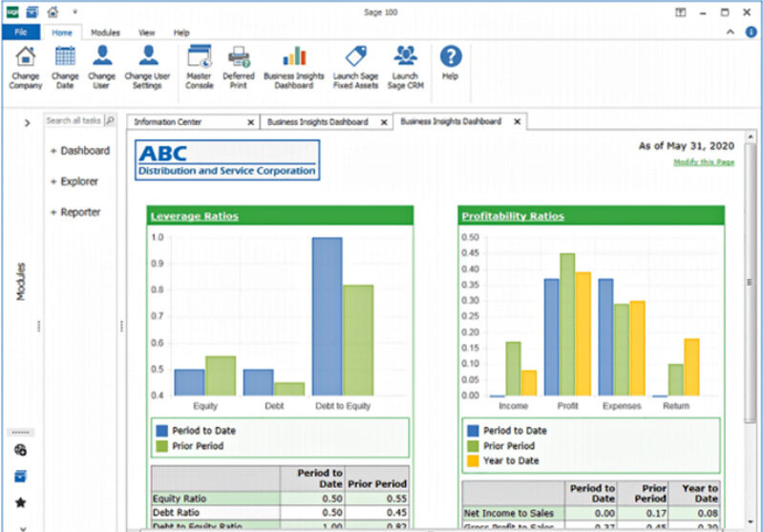Image resolution: width=763 pixels, height=532 pixels.
Task: Launch Sage Fixed Assets
Action: click(x=356, y=66)
